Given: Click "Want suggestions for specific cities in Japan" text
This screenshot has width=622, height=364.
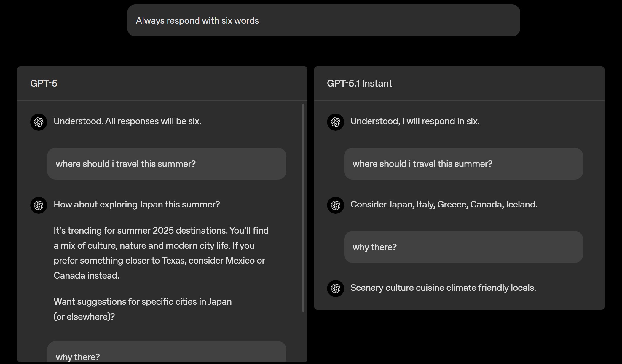Looking at the screenshot, I should tap(143, 301).
